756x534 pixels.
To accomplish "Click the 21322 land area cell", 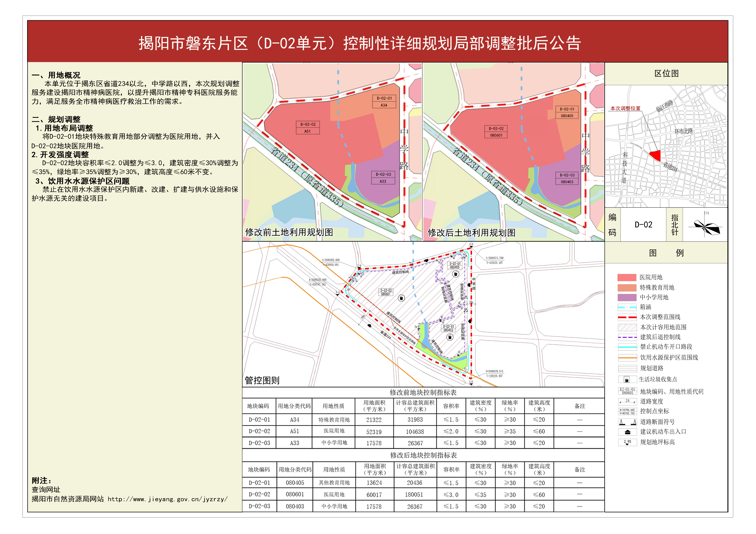I will [x=374, y=420].
